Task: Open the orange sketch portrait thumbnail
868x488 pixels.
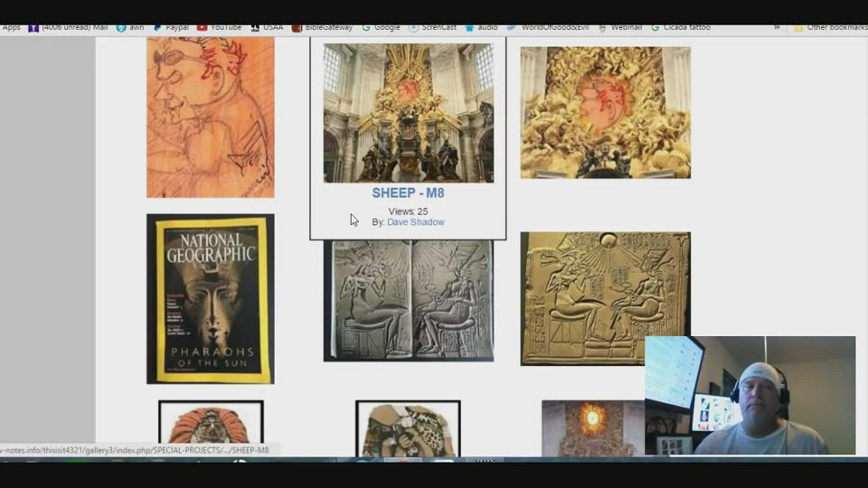Action: click(x=211, y=116)
